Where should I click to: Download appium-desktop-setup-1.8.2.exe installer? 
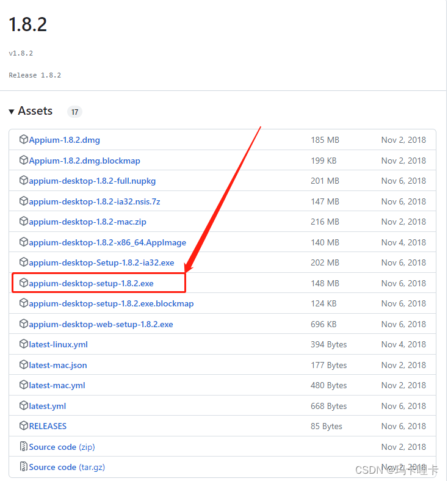click(91, 283)
